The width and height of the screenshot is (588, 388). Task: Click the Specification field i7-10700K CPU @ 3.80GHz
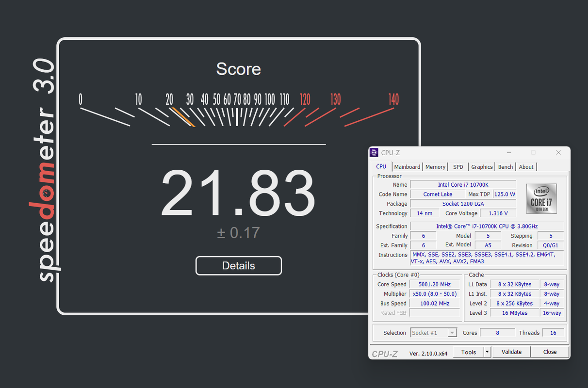pyautogui.click(x=487, y=226)
